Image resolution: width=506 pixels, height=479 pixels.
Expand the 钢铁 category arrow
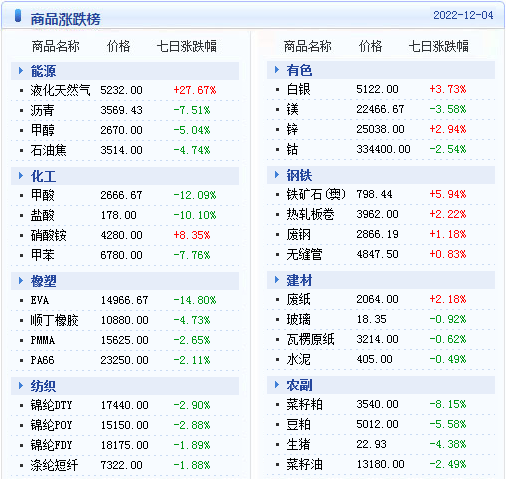(x=277, y=175)
